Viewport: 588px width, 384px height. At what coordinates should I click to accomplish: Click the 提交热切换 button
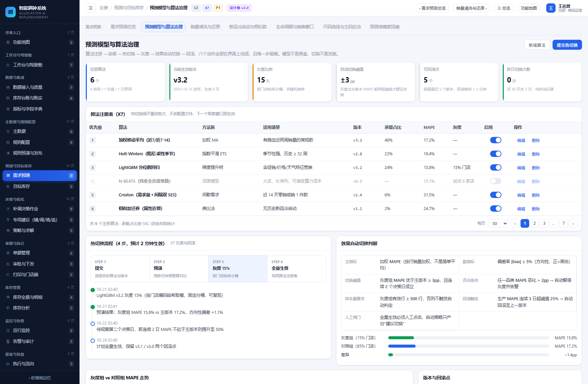click(x=567, y=45)
